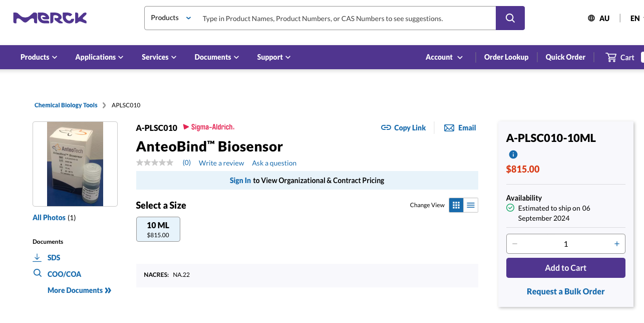Expand the Products navigation menu
This screenshot has width=644, height=323.
tap(39, 57)
